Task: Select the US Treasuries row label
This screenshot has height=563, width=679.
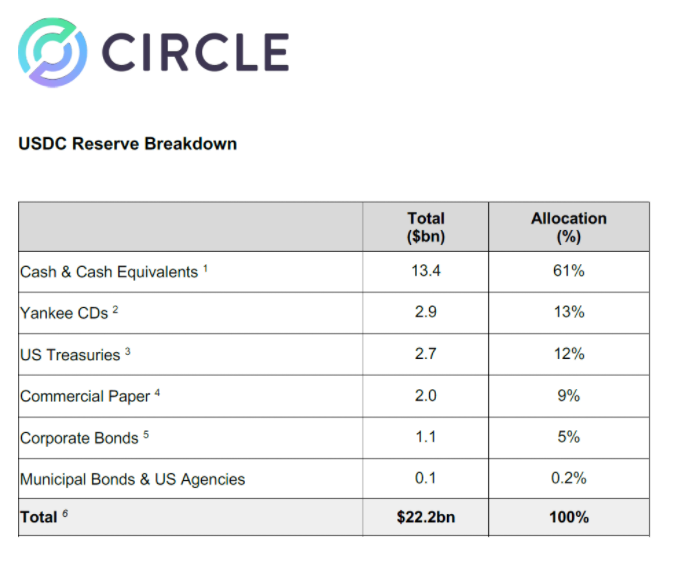Action: 70,355
